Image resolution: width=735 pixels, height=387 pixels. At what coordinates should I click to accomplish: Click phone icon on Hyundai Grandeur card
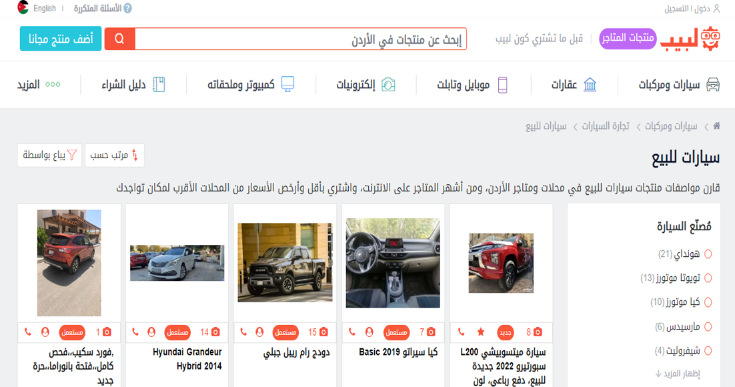(x=135, y=332)
